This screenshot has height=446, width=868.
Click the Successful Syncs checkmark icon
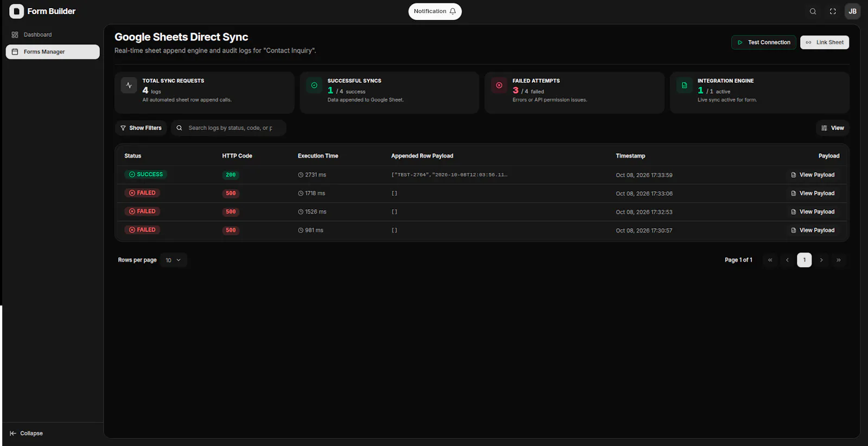(x=314, y=86)
